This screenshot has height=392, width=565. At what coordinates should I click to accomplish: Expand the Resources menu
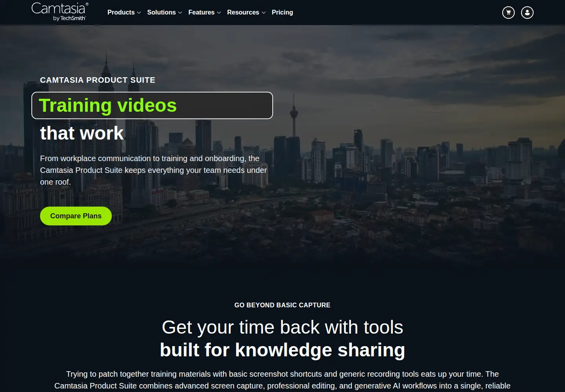pyautogui.click(x=246, y=13)
